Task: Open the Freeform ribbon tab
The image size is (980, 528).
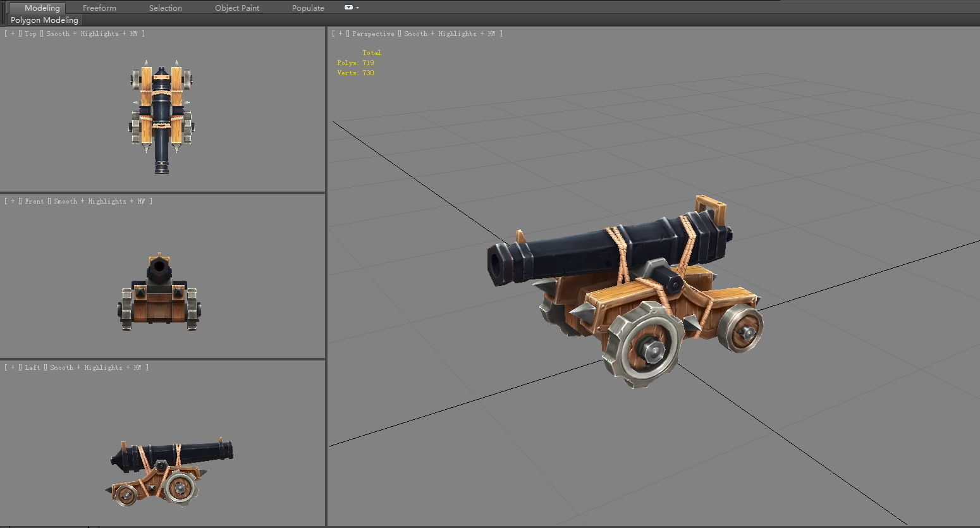Action: (x=99, y=8)
